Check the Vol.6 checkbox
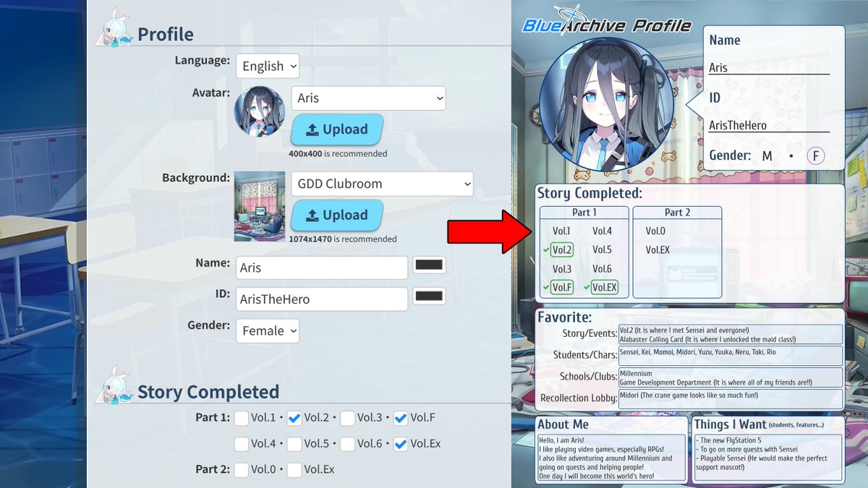The height and width of the screenshot is (488, 868). [x=347, y=444]
